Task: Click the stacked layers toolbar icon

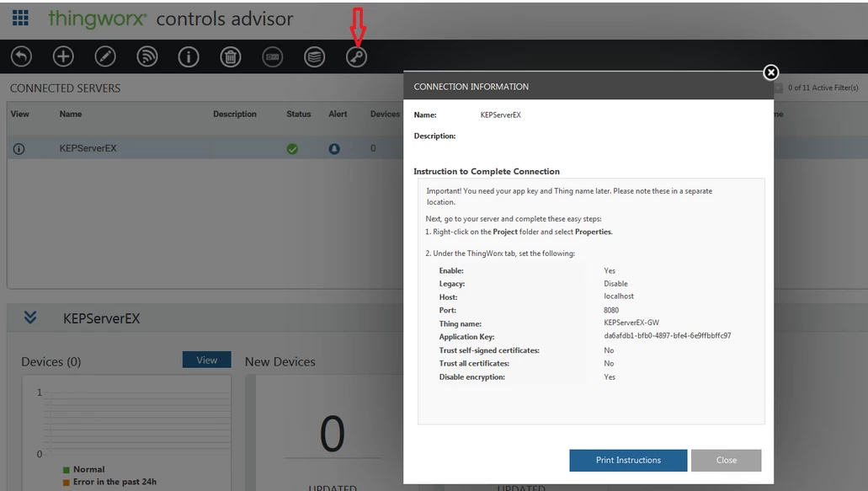Action: (314, 56)
